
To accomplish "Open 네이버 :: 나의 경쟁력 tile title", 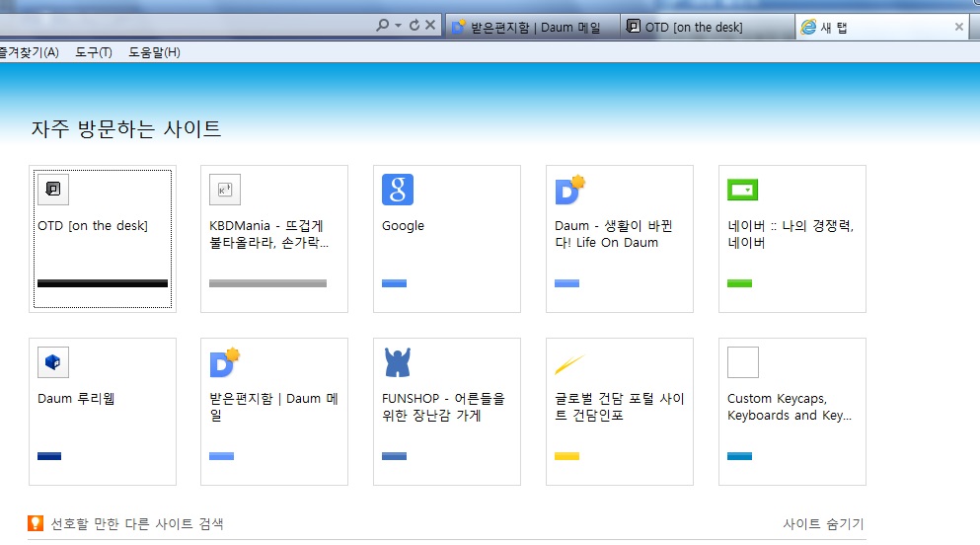I will (x=791, y=234).
